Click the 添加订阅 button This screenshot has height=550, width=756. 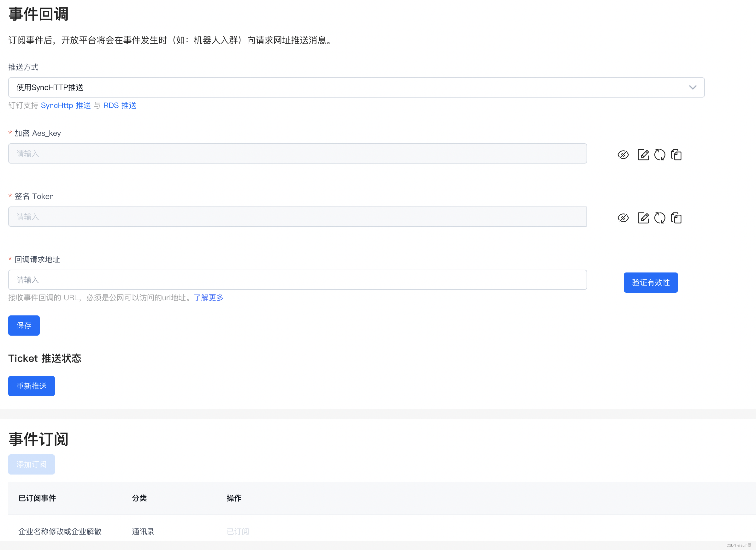(31, 464)
